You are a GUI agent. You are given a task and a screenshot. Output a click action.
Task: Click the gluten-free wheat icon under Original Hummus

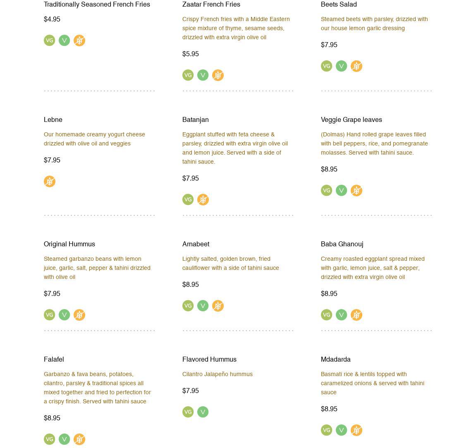[79, 315]
